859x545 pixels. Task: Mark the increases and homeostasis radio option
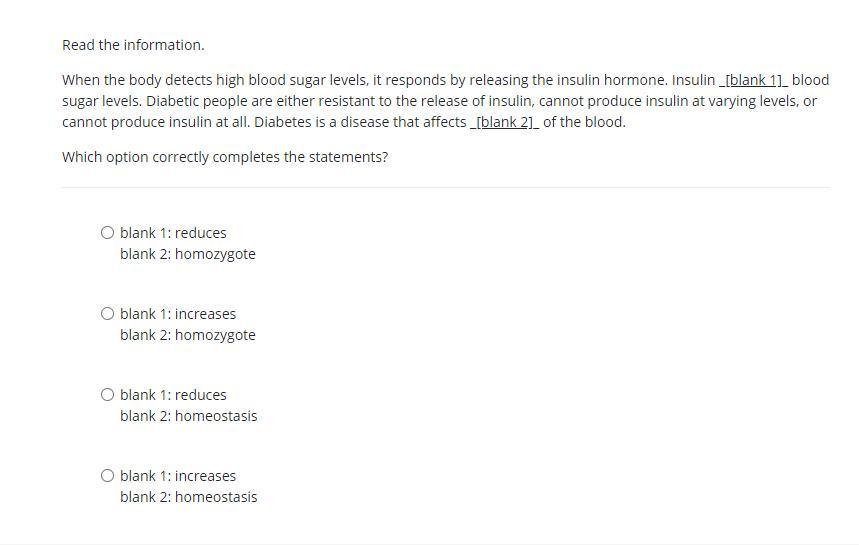107,476
